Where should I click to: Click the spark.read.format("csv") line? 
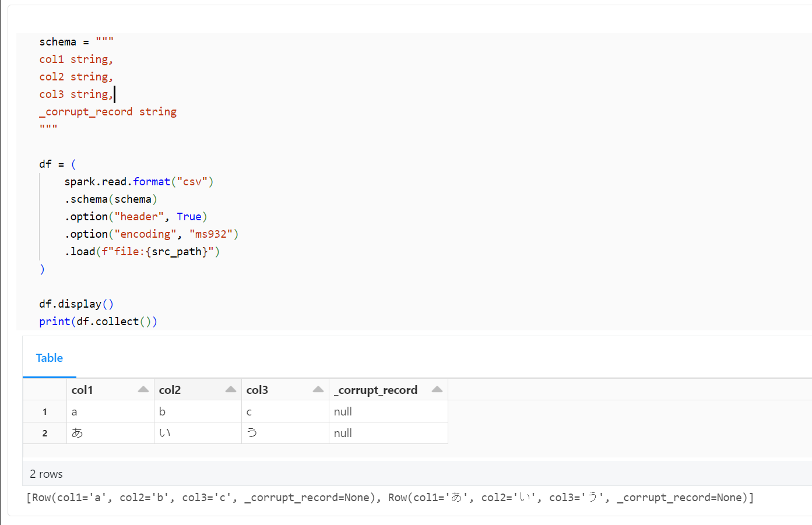[x=139, y=182]
